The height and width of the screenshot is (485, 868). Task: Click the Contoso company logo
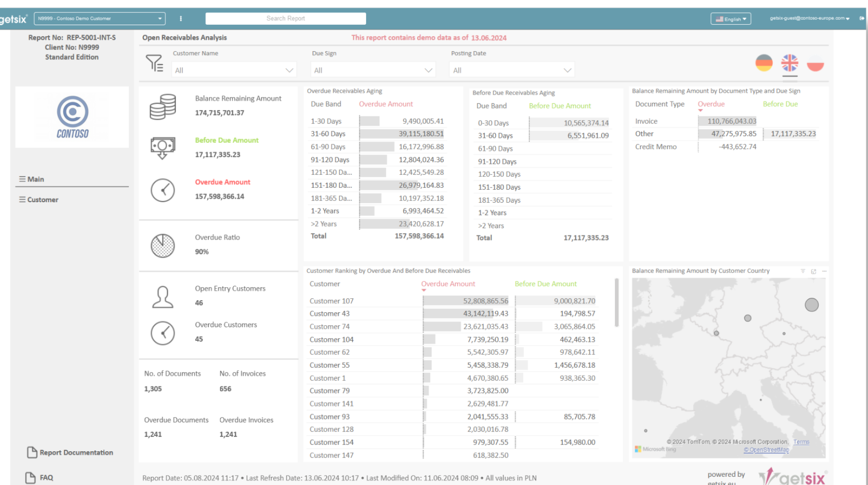click(x=72, y=117)
